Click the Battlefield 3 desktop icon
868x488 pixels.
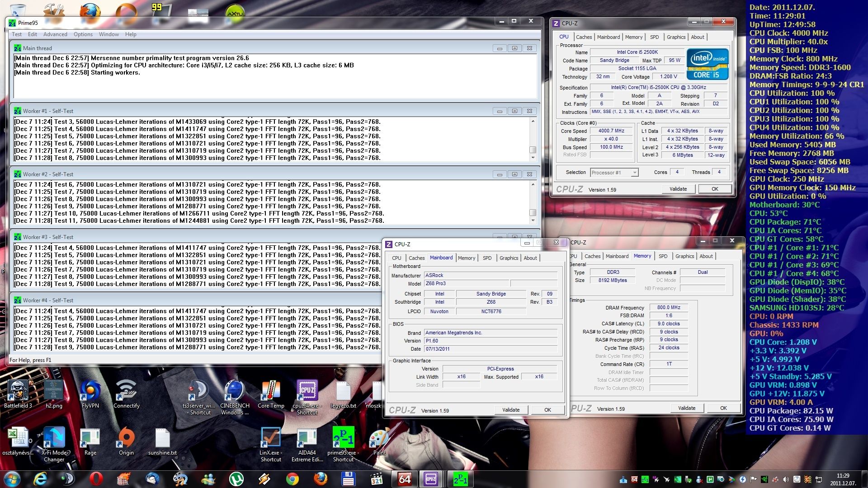point(18,391)
